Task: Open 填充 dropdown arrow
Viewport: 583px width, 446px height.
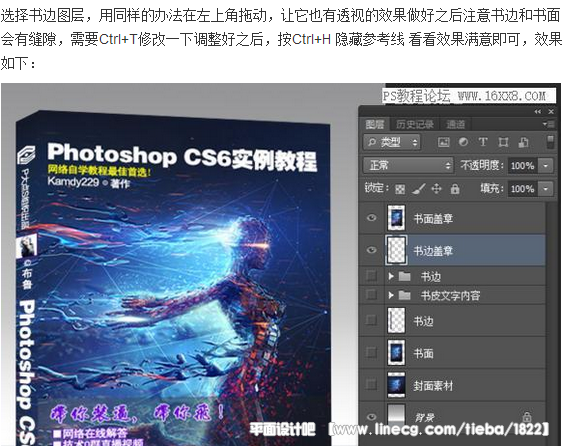Action: [x=546, y=189]
